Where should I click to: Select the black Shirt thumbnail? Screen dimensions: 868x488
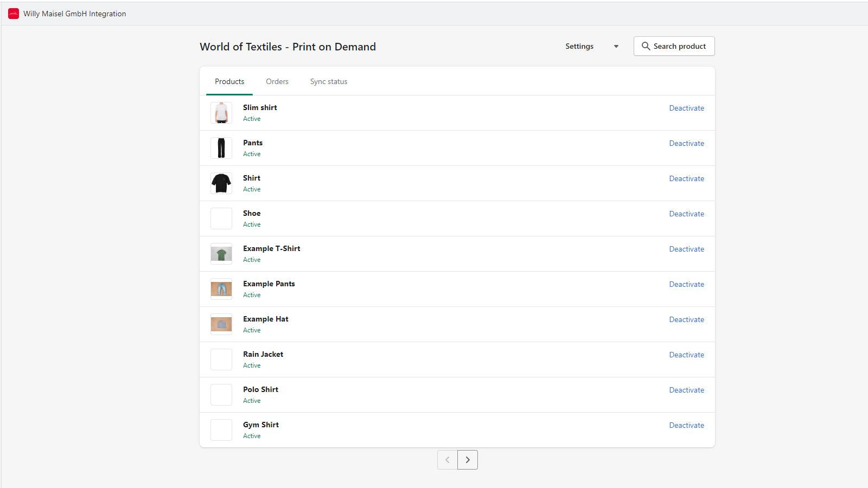(x=221, y=183)
